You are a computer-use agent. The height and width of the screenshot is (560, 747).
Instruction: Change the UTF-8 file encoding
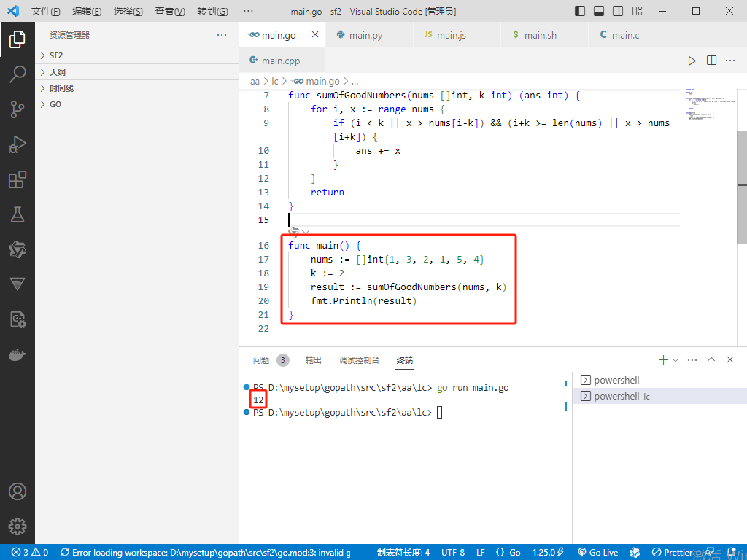[x=453, y=553]
